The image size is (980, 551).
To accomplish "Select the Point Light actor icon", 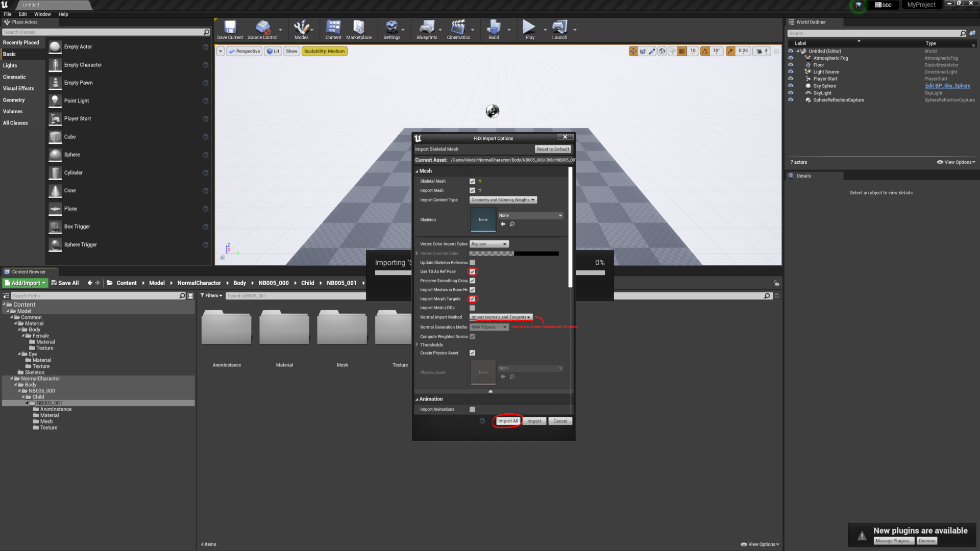I will 55,101.
